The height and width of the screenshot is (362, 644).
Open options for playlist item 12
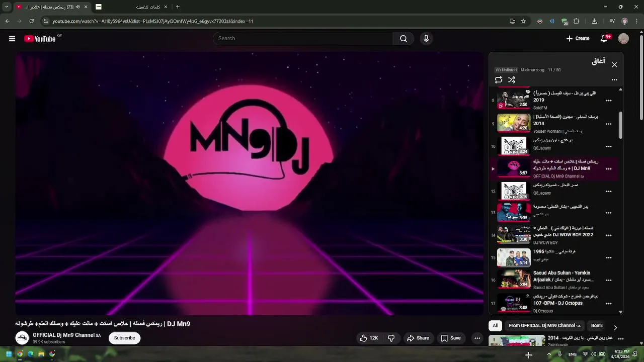pos(609,192)
